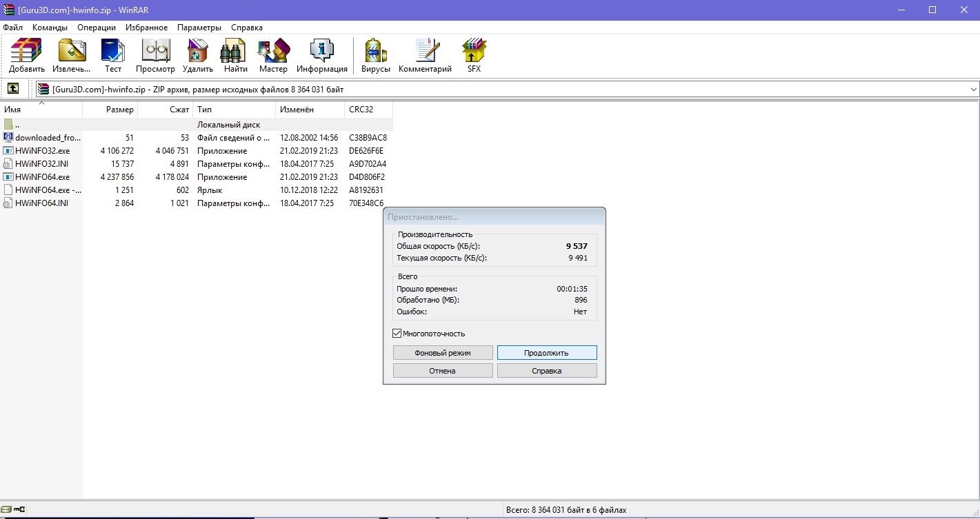Open the Параметры menu

(x=199, y=28)
